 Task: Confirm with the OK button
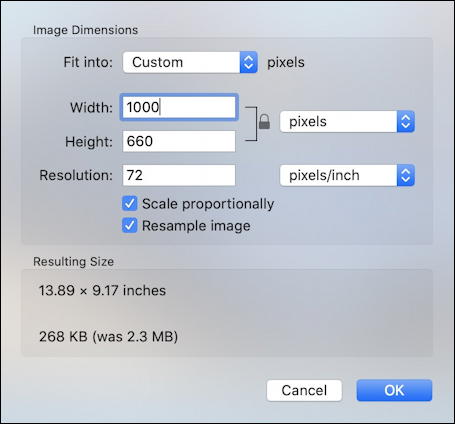(x=394, y=390)
